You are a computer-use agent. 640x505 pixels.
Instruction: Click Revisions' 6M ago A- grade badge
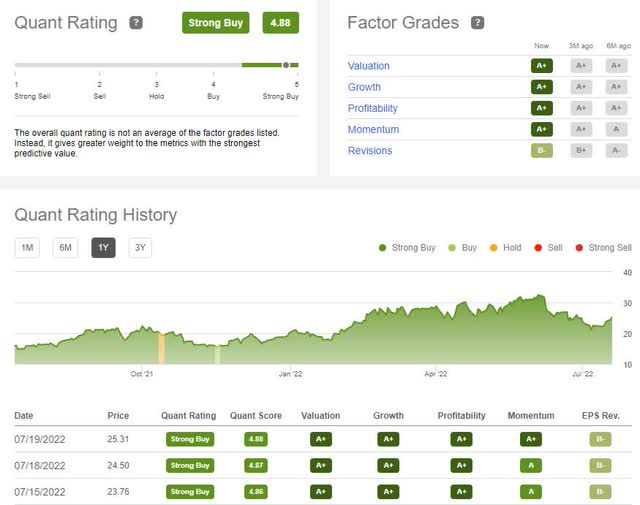point(616,151)
